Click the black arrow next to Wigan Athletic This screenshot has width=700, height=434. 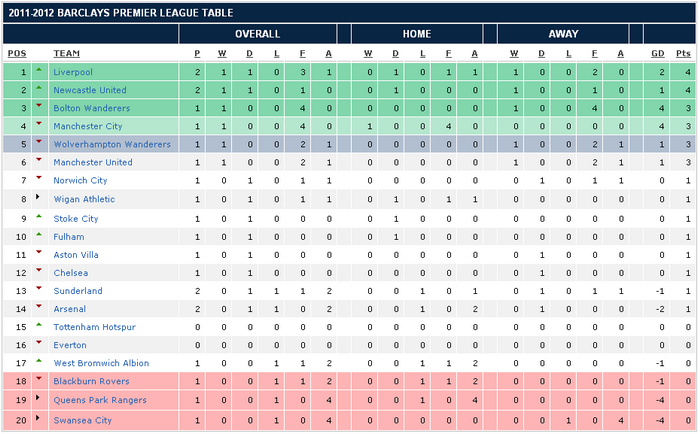39,198
